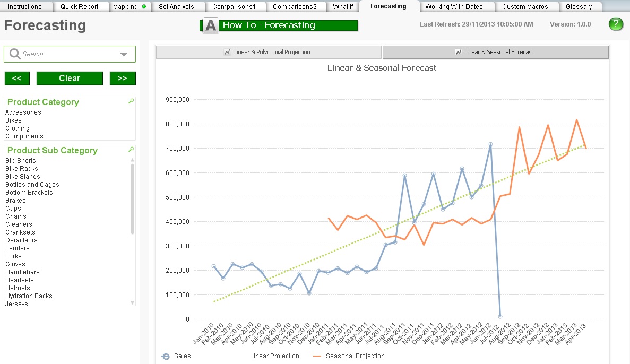Image resolution: width=630 pixels, height=364 pixels.
Task: Toggle the Linear & Seasonal Forecast view
Action: (495, 52)
